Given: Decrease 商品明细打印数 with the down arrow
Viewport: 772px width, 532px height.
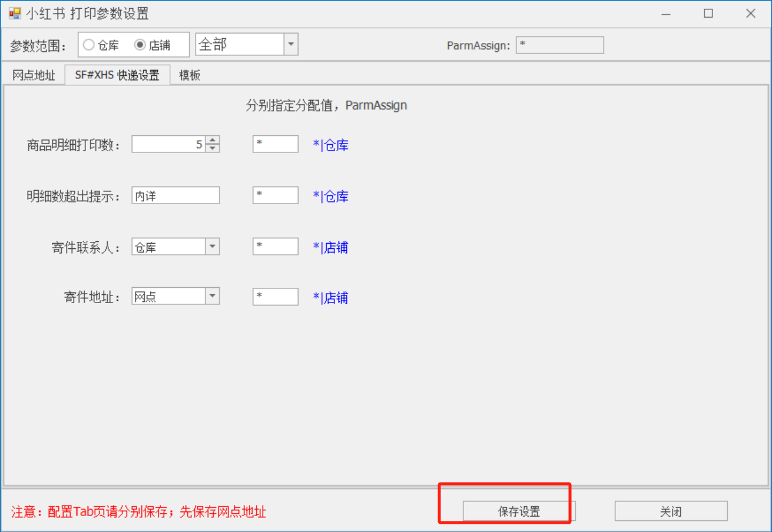Looking at the screenshot, I should point(213,148).
